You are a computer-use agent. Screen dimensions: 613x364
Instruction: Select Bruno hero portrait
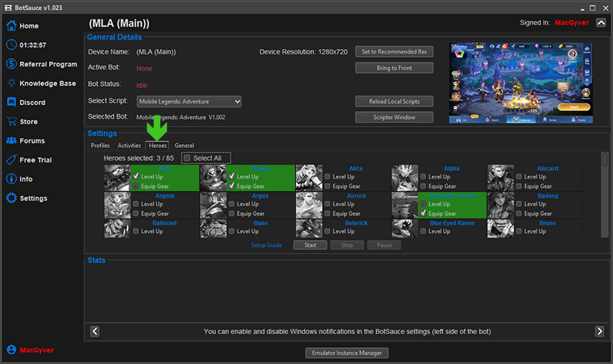[x=500, y=228]
